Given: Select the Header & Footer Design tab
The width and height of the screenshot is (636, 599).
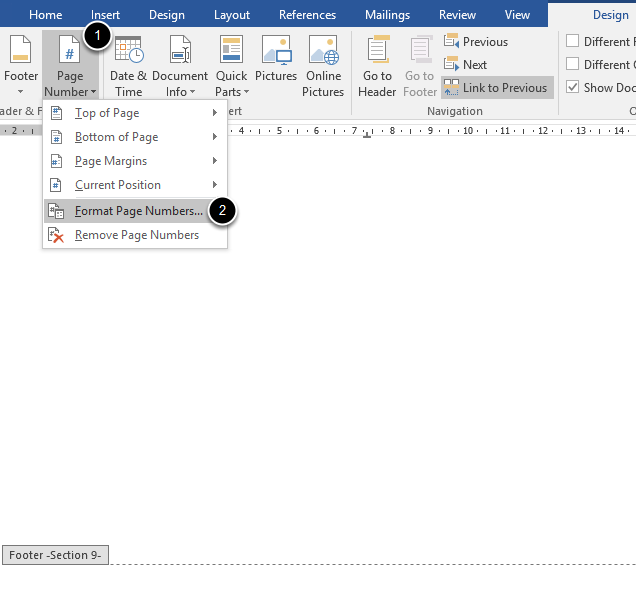Looking at the screenshot, I should click(x=610, y=15).
